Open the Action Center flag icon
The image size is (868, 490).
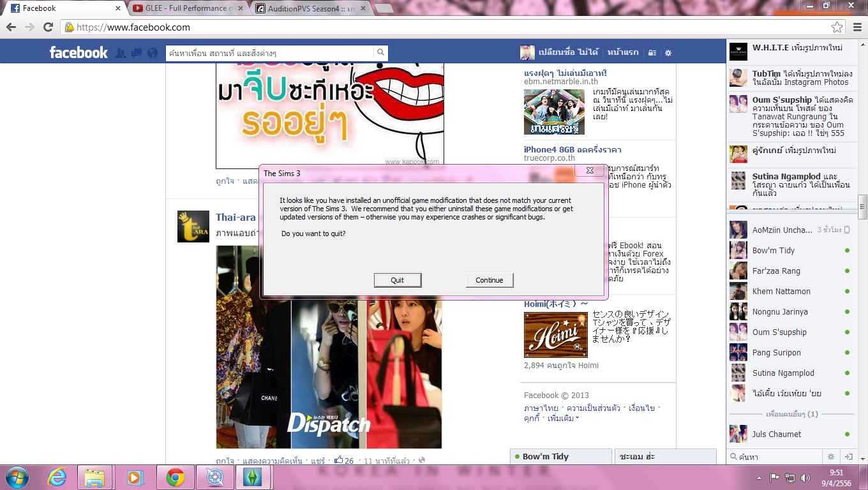775,477
